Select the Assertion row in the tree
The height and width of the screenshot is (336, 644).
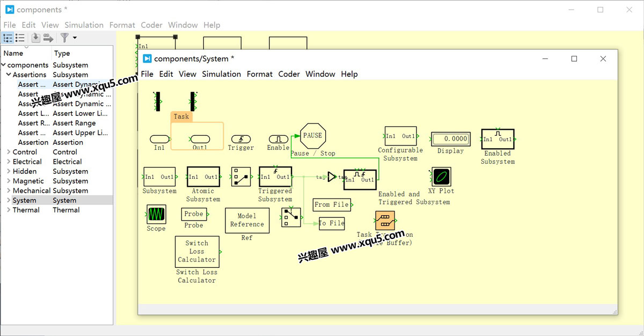coord(56,142)
